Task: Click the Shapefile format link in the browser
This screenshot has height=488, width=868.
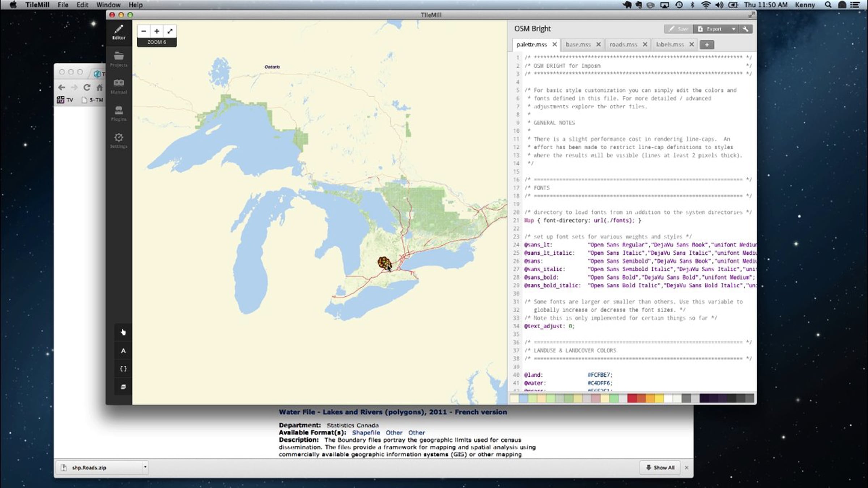Action: pyautogui.click(x=366, y=433)
